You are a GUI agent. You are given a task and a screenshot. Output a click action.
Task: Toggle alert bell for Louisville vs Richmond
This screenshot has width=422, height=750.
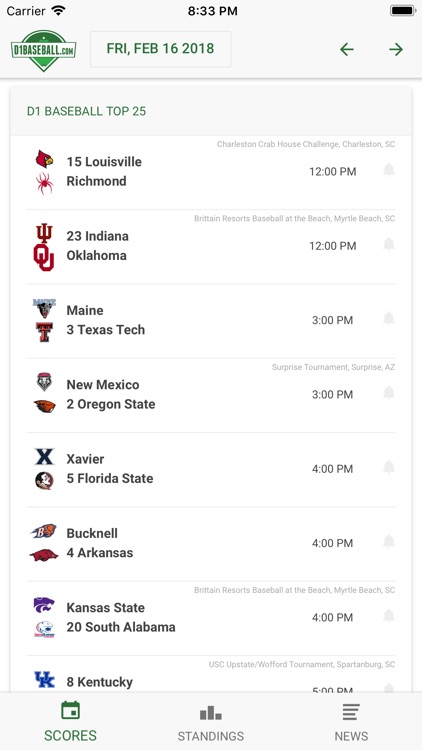pyautogui.click(x=389, y=170)
